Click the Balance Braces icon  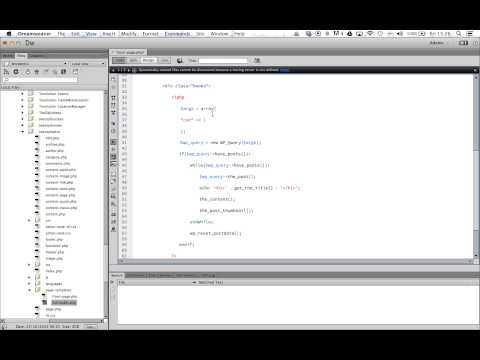(x=114, y=131)
